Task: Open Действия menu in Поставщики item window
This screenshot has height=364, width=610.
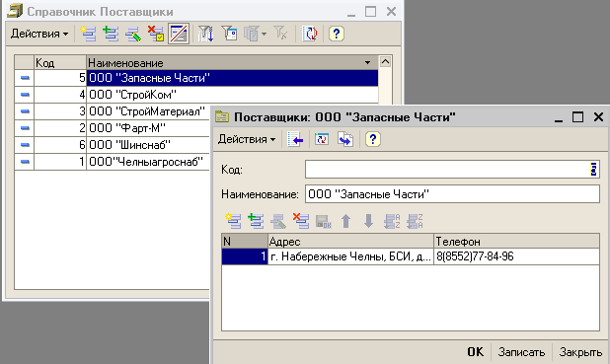Action: point(247,139)
